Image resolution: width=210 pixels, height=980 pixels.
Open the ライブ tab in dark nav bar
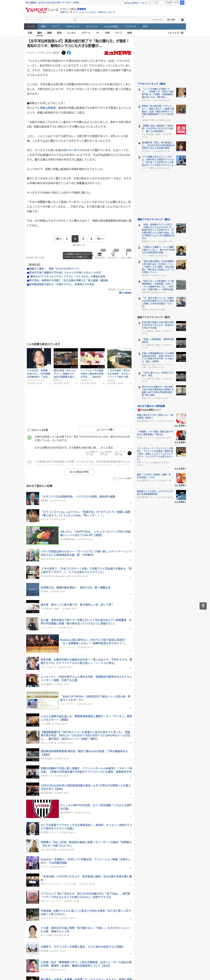pos(56,27)
